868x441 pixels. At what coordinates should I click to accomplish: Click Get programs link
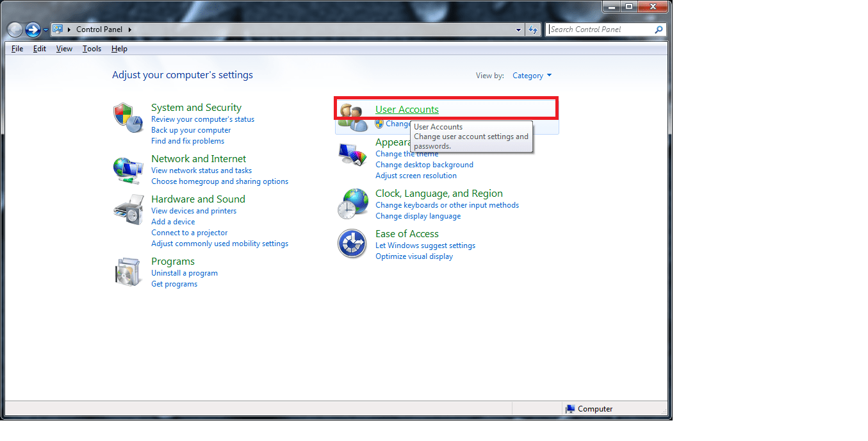[174, 284]
